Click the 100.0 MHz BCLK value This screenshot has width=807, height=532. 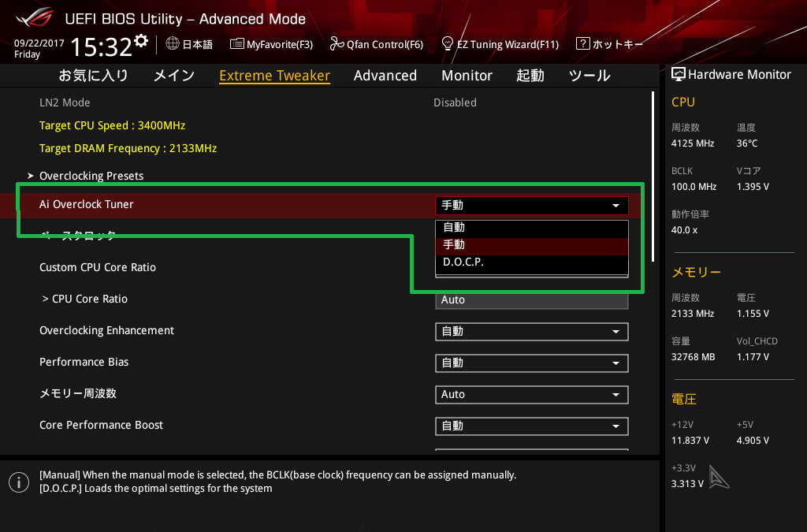694,187
